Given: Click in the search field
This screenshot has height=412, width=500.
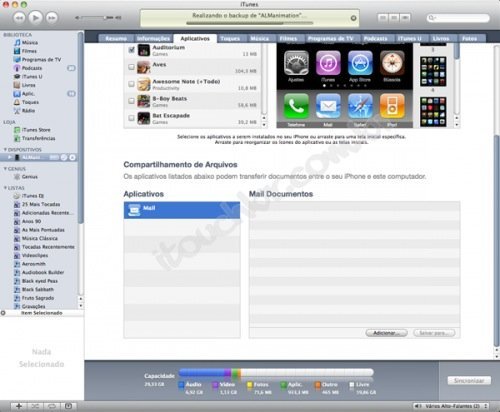Looking at the screenshot, I should coord(458,18).
